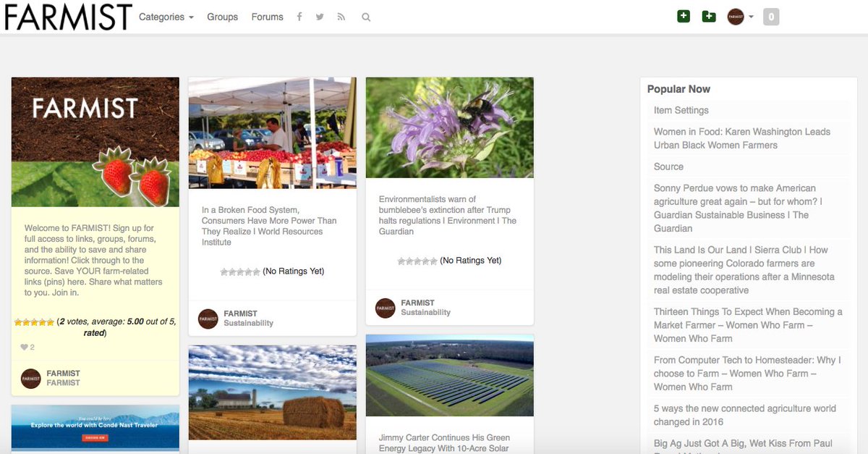868x454 pixels.
Task: Open the hay bale field photo
Action: point(273,392)
